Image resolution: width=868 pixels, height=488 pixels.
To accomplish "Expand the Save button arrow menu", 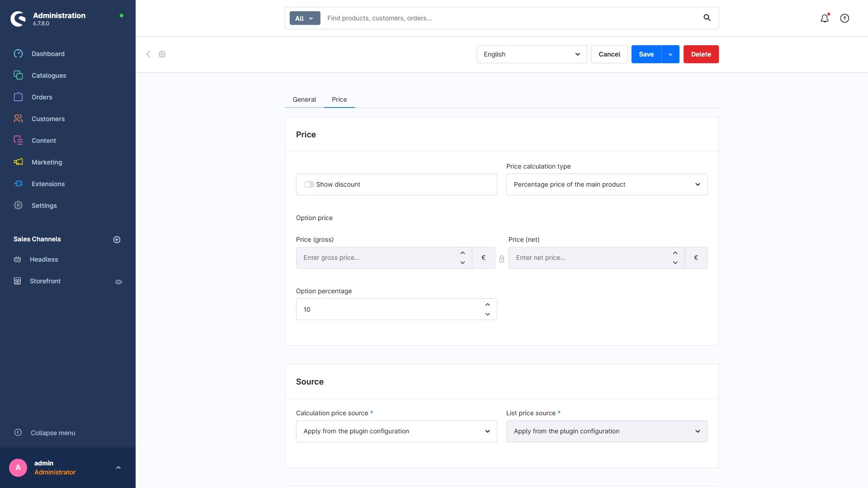I will [x=670, y=54].
